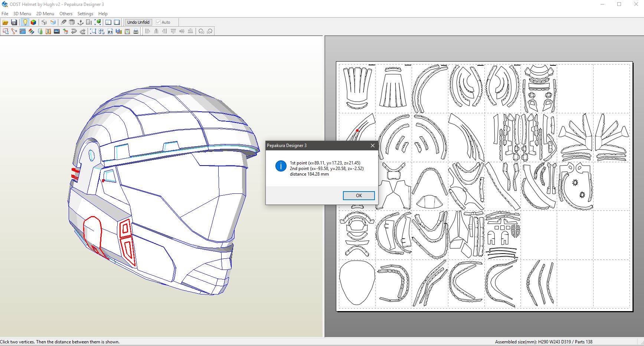Click the "1st point" coordinates line
The width and height of the screenshot is (644, 346).
[x=325, y=163]
